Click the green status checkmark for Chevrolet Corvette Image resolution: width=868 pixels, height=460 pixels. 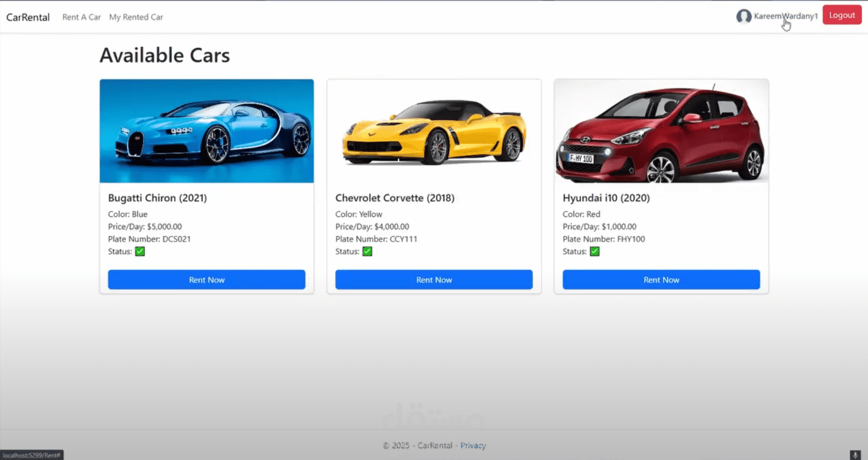[367, 252]
